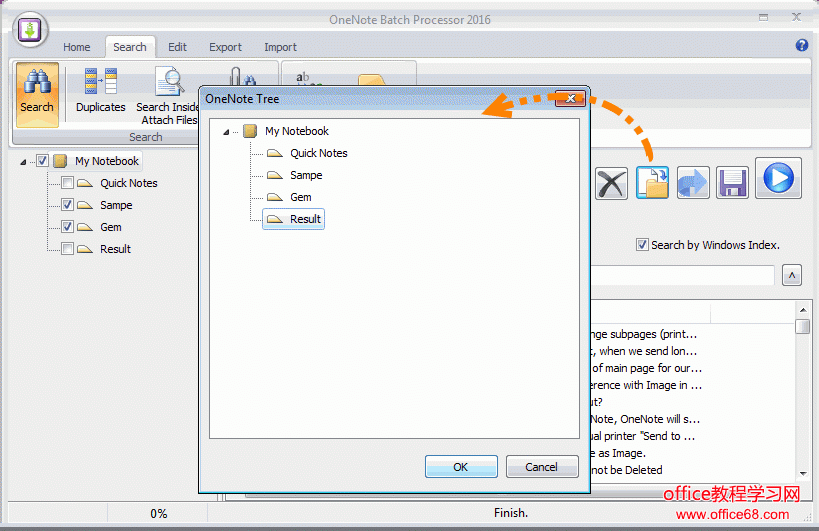Collapse My Notebook in main tree

[x=24, y=162]
